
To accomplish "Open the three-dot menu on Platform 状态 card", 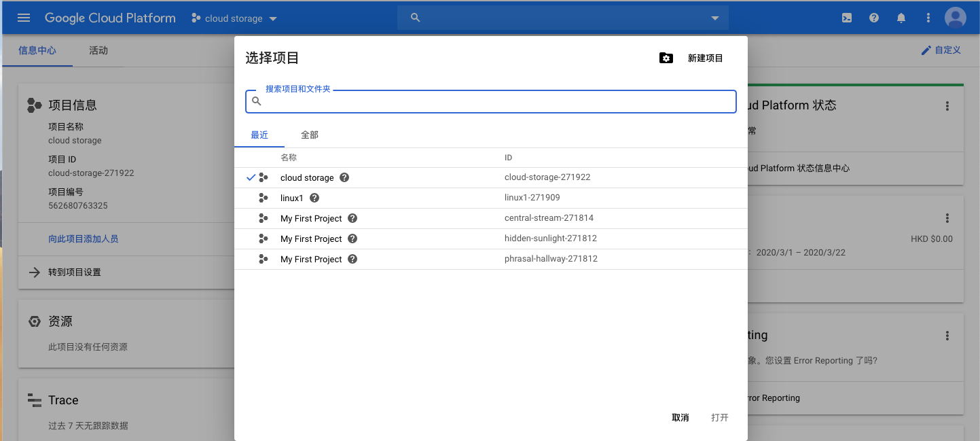I will click(947, 106).
